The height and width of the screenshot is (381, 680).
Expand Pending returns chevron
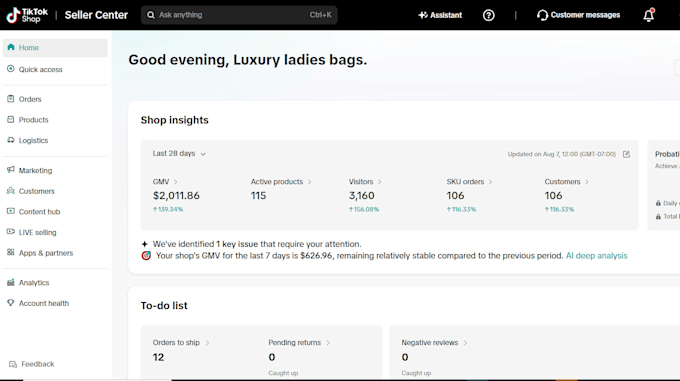(328, 343)
